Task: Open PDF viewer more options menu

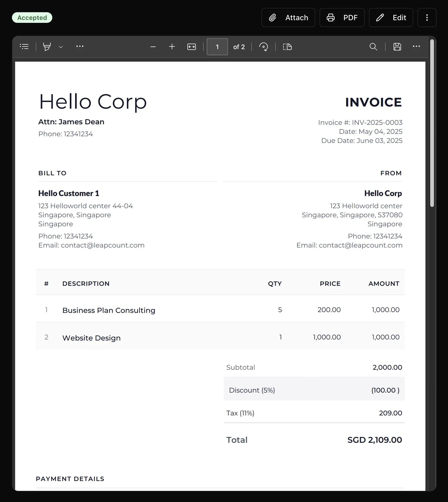Action: click(x=416, y=46)
